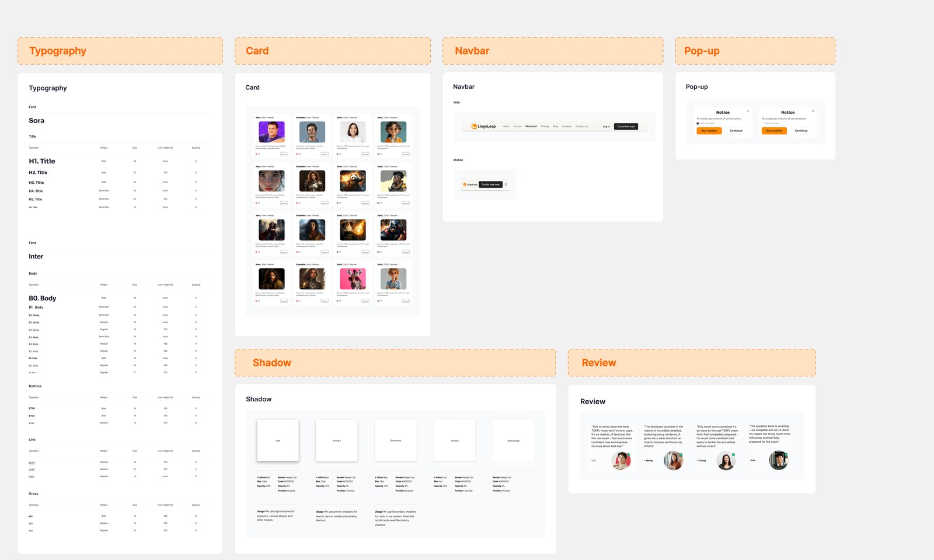
Task: Click the Joey photo on the purple background
Action: pyautogui.click(x=271, y=132)
